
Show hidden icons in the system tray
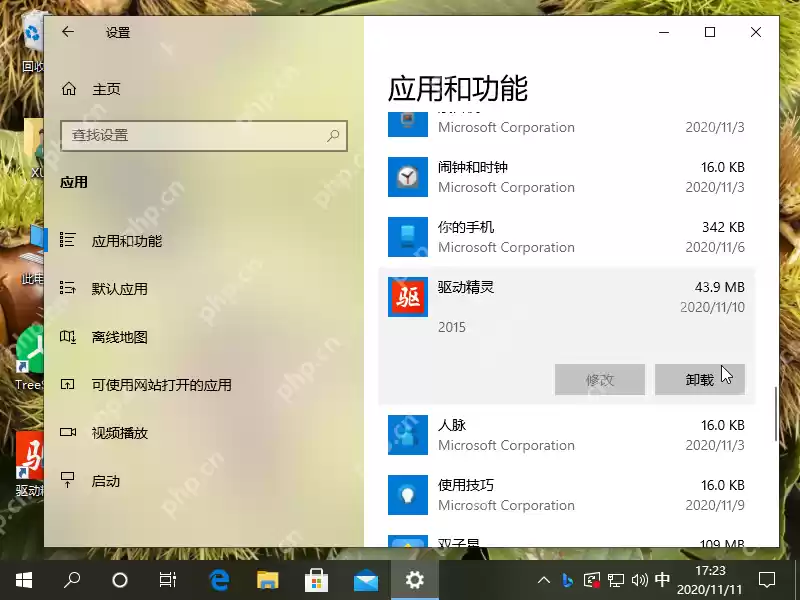pos(543,578)
